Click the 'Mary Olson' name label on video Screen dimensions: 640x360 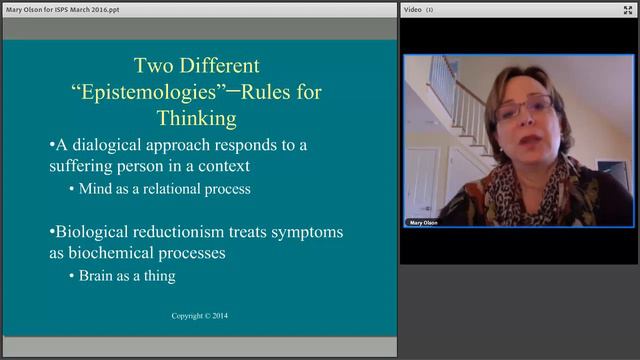pyautogui.click(x=423, y=223)
